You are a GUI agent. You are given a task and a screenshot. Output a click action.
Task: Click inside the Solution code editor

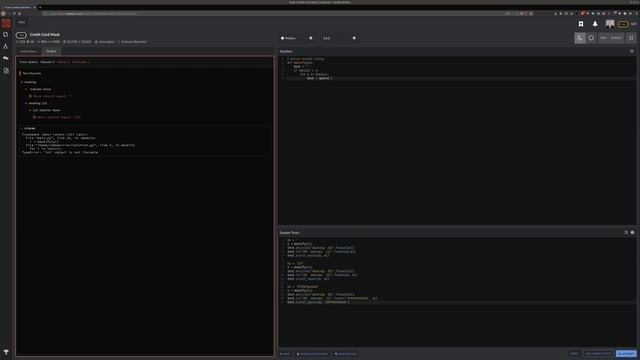pyautogui.click(x=457, y=140)
